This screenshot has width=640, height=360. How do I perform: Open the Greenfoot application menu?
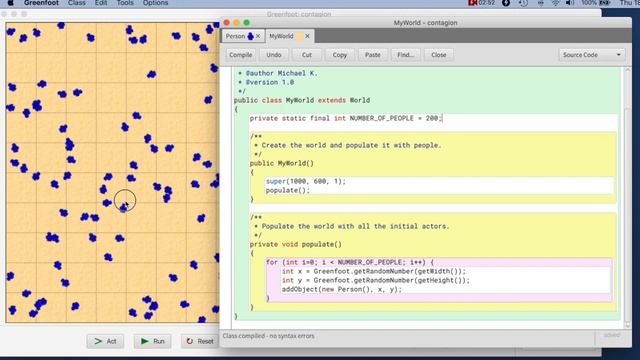[41, 3]
